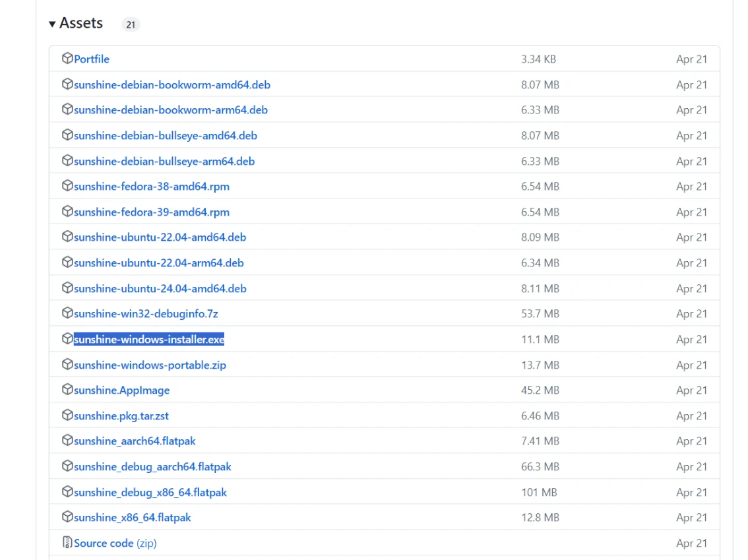Click package icon beside sunshine.AppImage
The height and width of the screenshot is (560, 748).
pos(67,390)
